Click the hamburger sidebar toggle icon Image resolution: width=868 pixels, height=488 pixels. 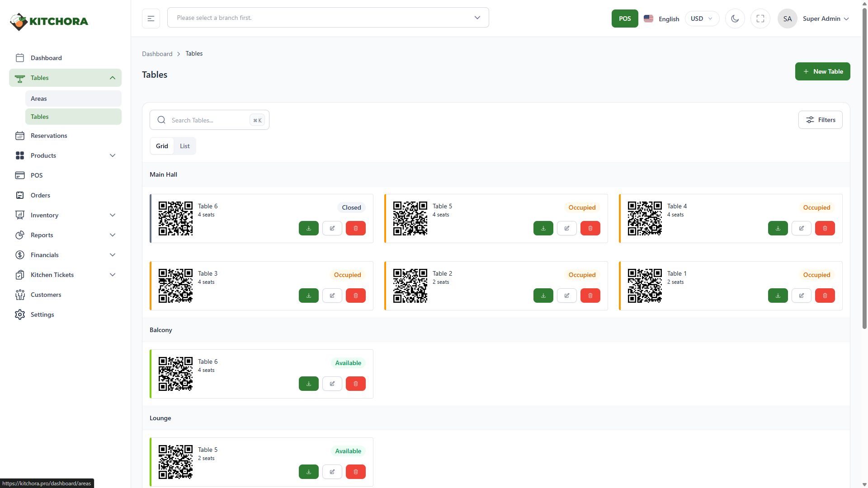151,19
